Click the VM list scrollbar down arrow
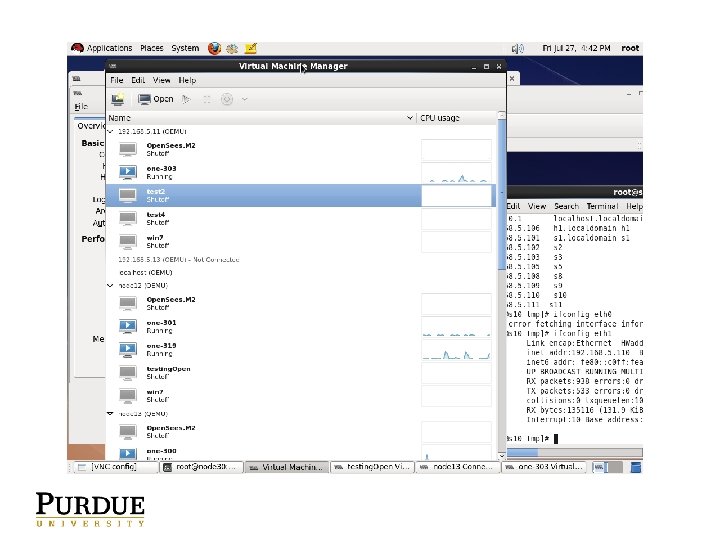720x540 pixels. 501,456
